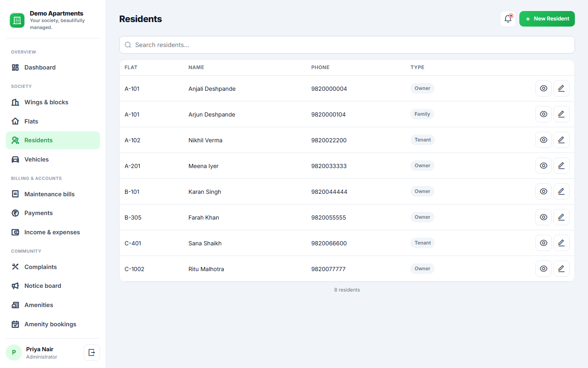View Nikhil Verma's resident details
The width and height of the screenshot is (588, 368).
point(543,140)
